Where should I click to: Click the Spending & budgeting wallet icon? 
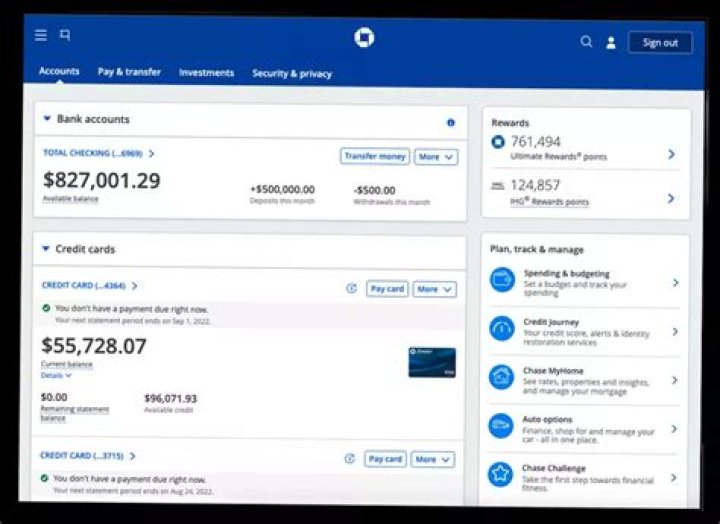[x=502, y=279]
